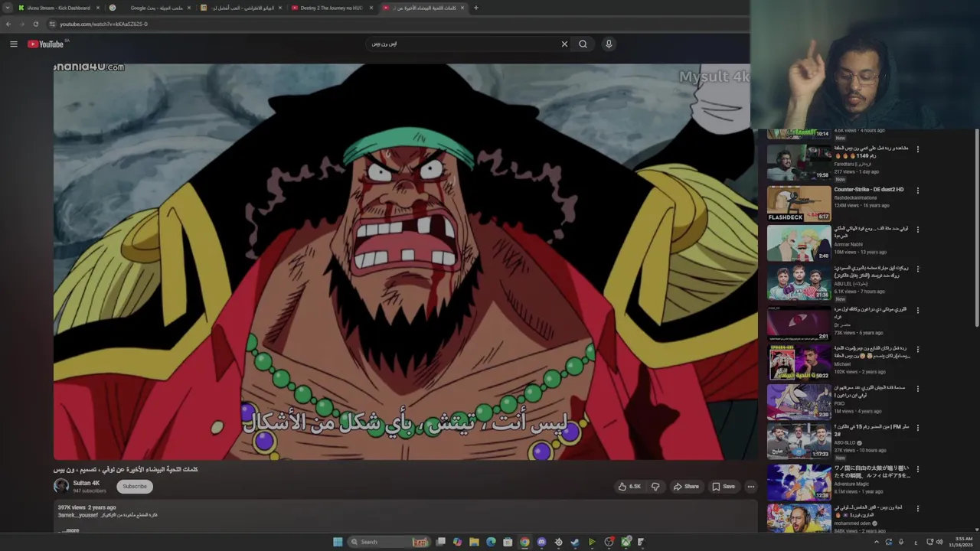Open options menu for ABO-SLLO video
Image resolution: width=980 pixels, height=551 pixels.
pyautogui.click(x=918, y=429)
